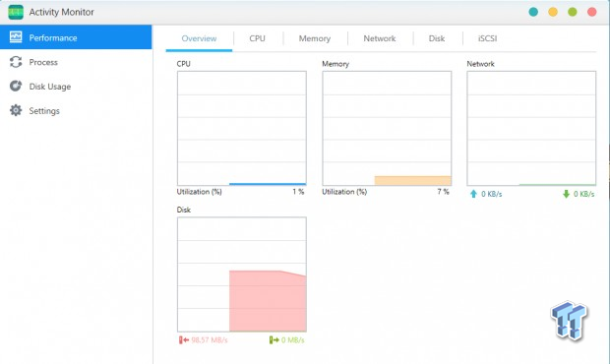Click the Memory utilization graph
The width and height of the screenshot is (610, 364).
(387, 128)
